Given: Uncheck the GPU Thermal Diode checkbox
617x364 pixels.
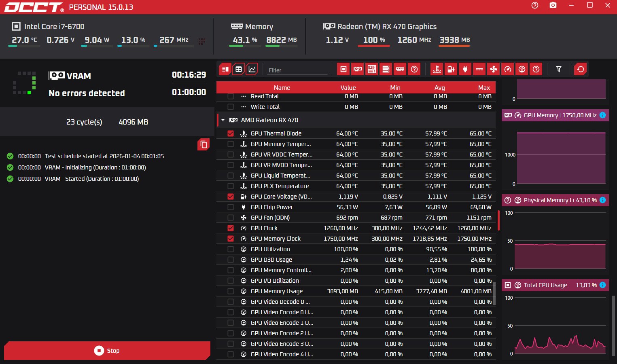Looking at the screenshot, I should tap(231, 133).
